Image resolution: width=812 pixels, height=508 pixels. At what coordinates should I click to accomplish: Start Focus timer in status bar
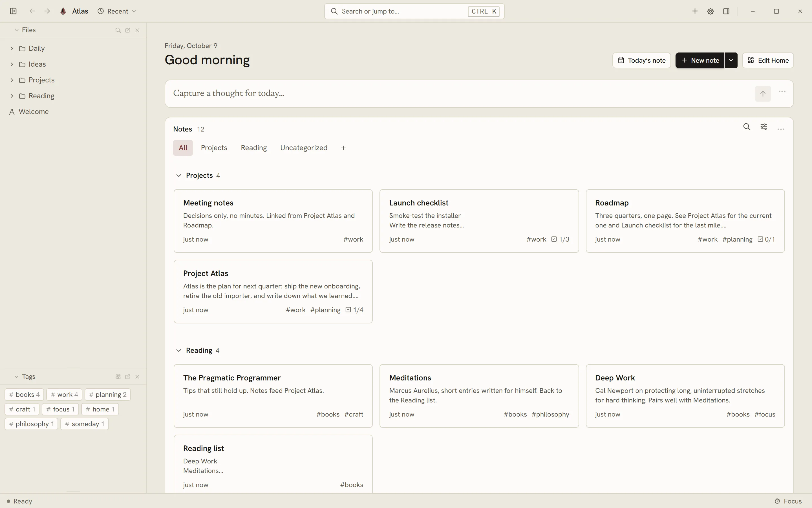coord(788,501)
